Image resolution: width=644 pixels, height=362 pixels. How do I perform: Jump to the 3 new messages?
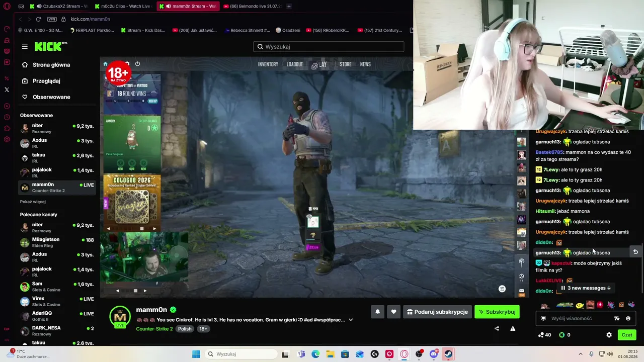586,288
